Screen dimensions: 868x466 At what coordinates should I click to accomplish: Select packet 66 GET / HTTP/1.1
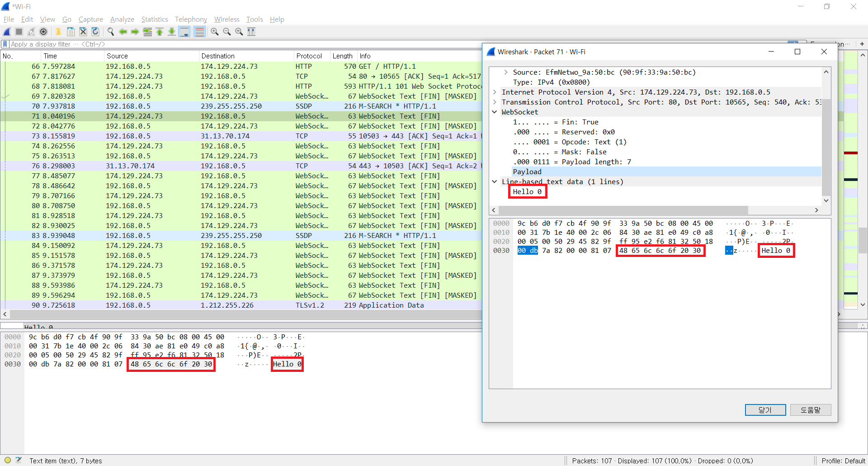(242, 67)
